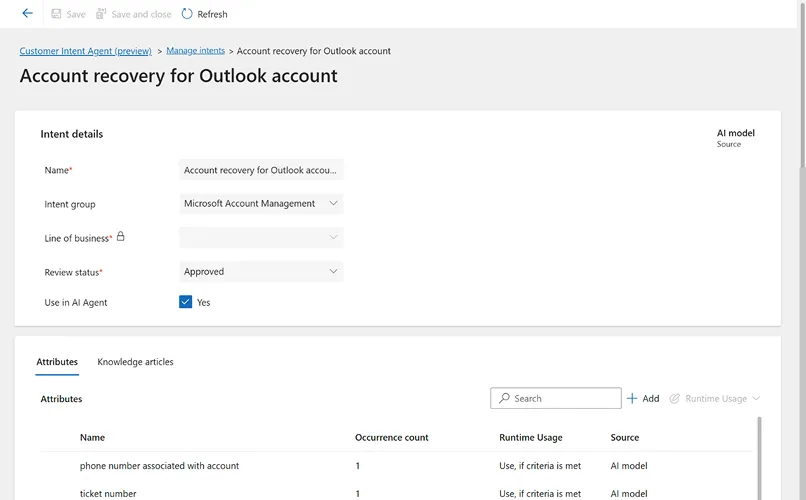Image resolution: width=806 pixels, height=500 pixels.
Task: Click the Runtime Usage edit icon
Action: (x=675, y=398)
